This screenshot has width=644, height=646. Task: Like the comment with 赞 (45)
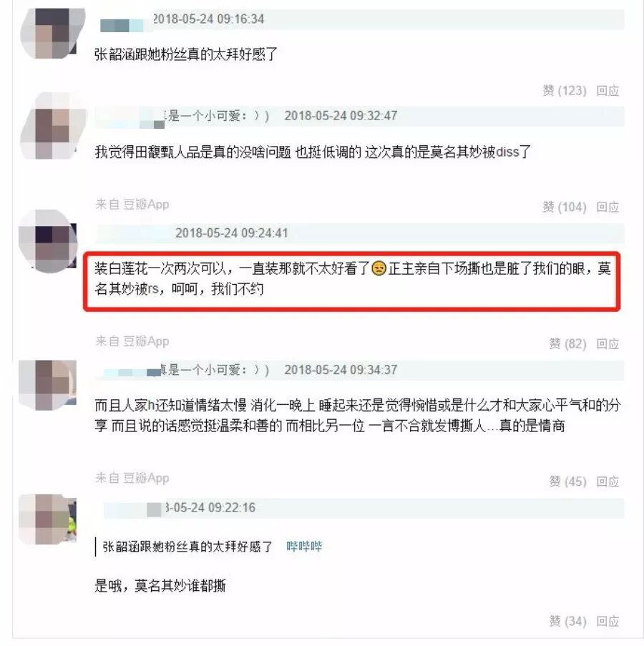point(567,481)
